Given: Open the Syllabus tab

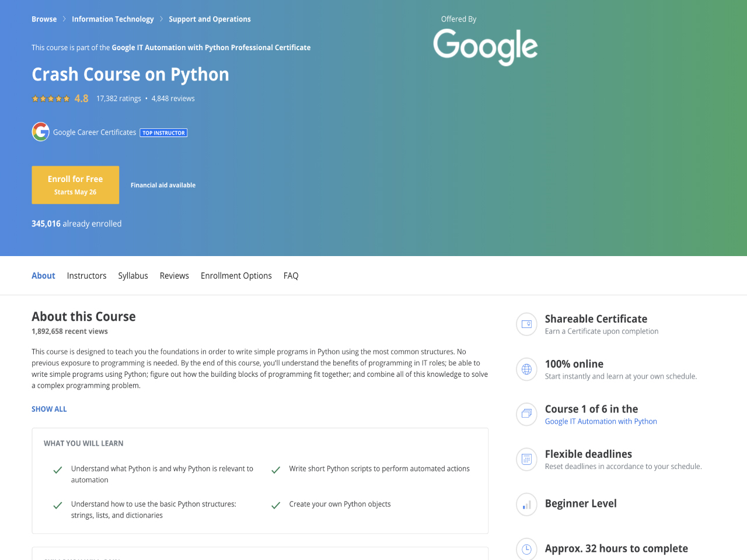Looking at the screenshot, I should click(133, 276).
